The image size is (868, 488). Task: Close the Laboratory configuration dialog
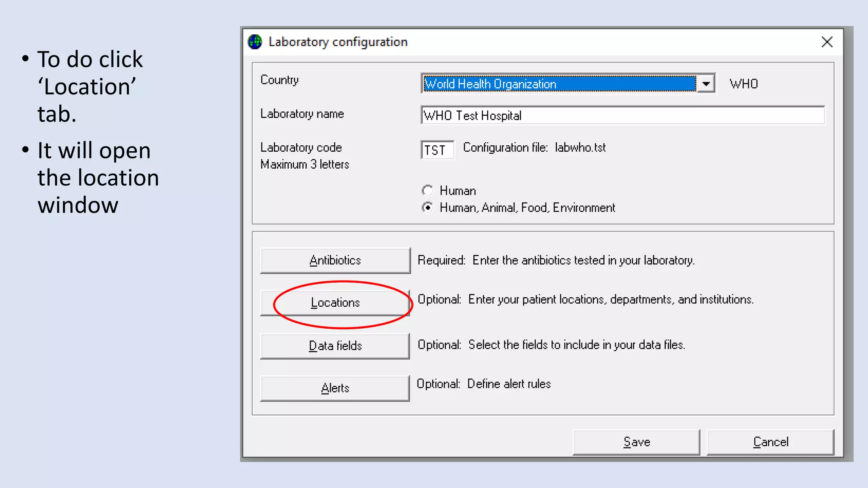pyautogui.click(x=827, y=42)
